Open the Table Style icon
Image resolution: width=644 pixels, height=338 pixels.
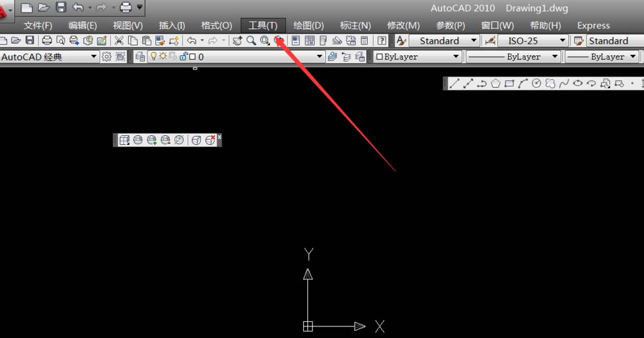coord(579,41)
